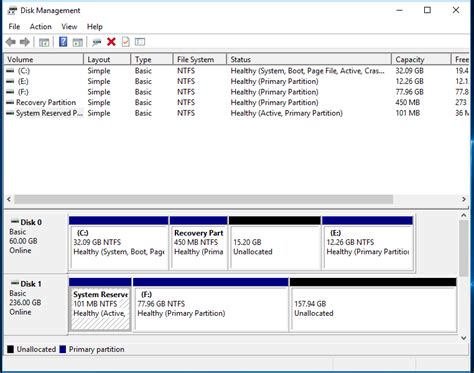
Task: Click the last toolbar settings-view icon
Action: [x=140, y=42]
